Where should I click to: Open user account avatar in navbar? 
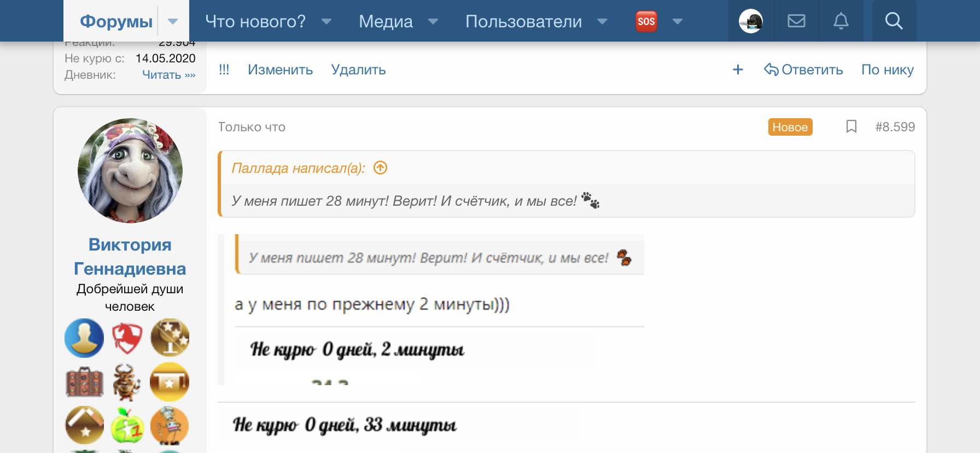(751, 21)
